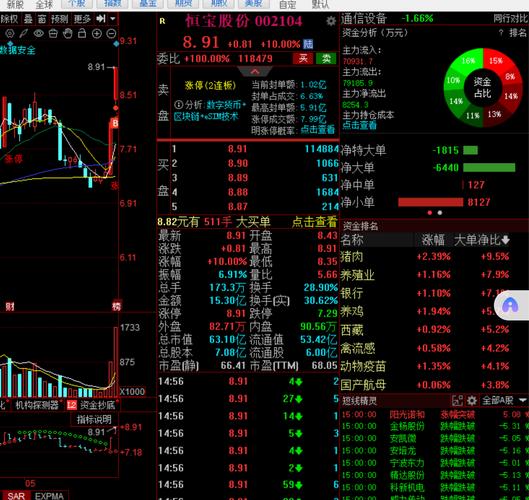This screenshot has height=500, width=529.
Task: Click the question mark help icon
Action: (x=501, y=33)
